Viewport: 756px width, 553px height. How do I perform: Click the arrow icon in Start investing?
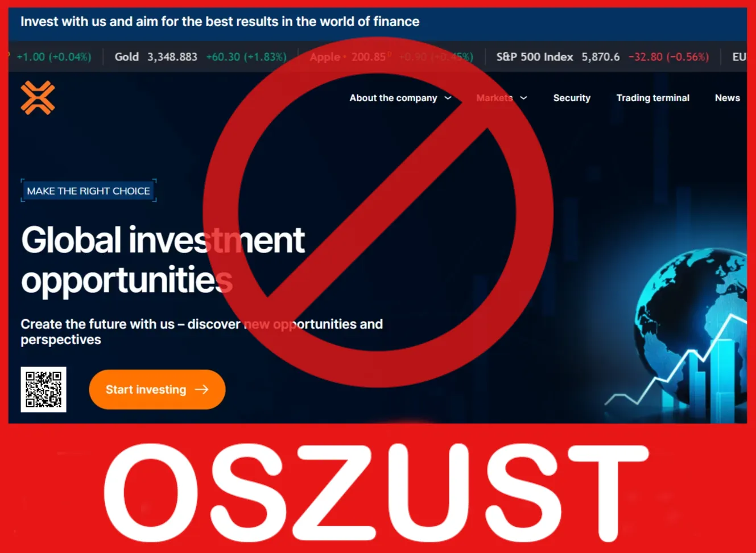coord(202,390)
